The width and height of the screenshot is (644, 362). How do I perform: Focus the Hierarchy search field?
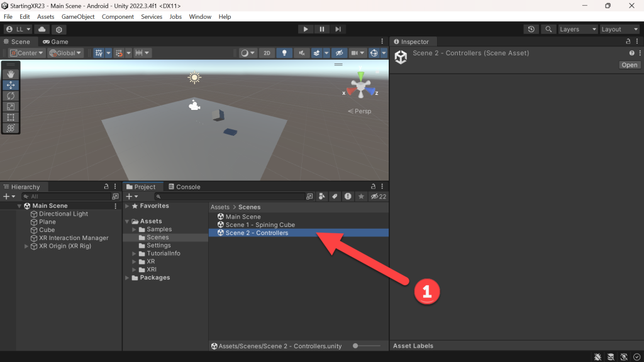tap(66, 197)
